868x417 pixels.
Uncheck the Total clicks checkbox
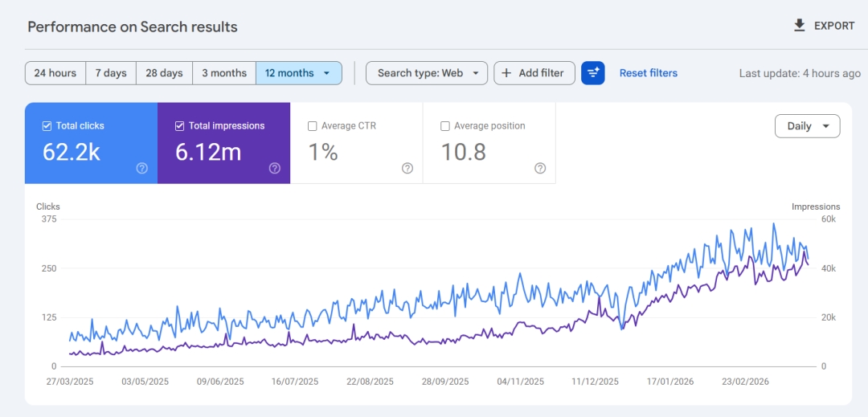click(47, 126)
